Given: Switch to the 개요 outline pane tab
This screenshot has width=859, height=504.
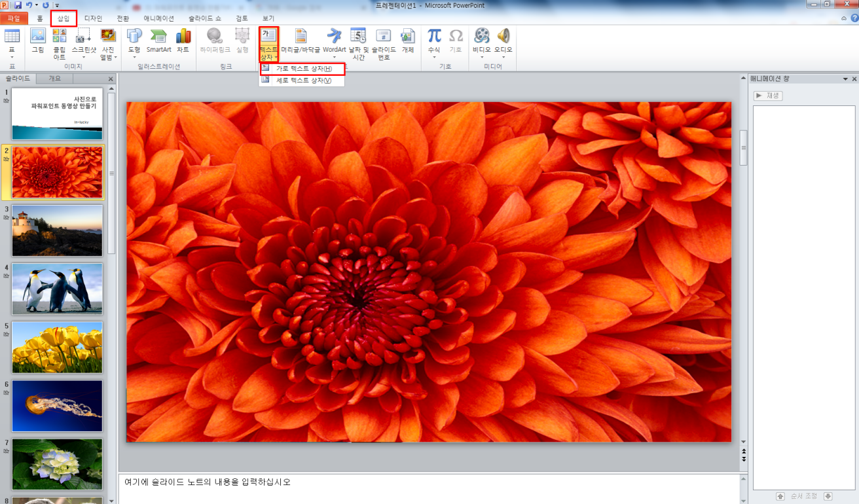Looking at the screenshot, I should (55, 79).
